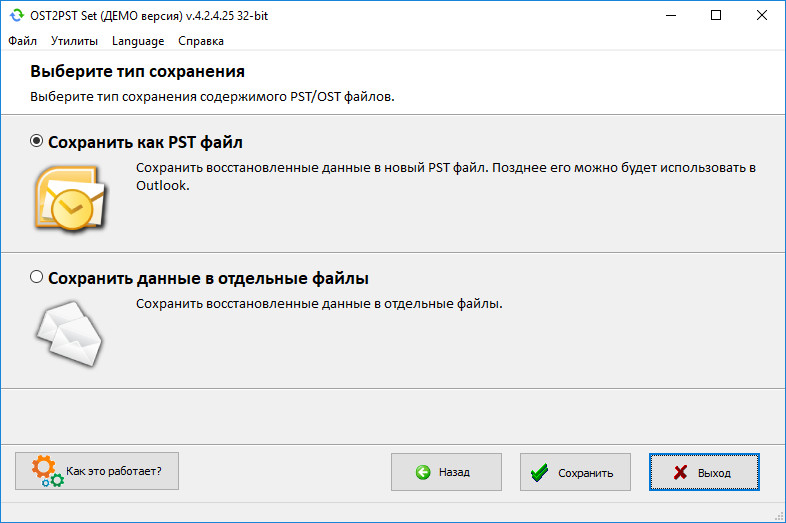Exit using the Выход button

coord(704,472)
